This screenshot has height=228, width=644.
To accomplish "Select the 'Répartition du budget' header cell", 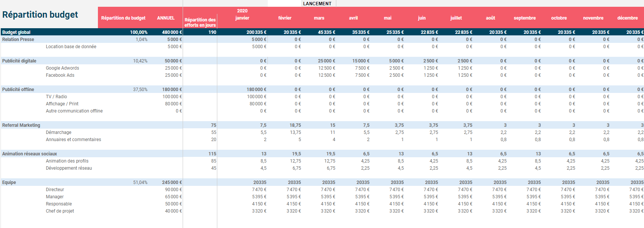I will [x=123, y=18].
